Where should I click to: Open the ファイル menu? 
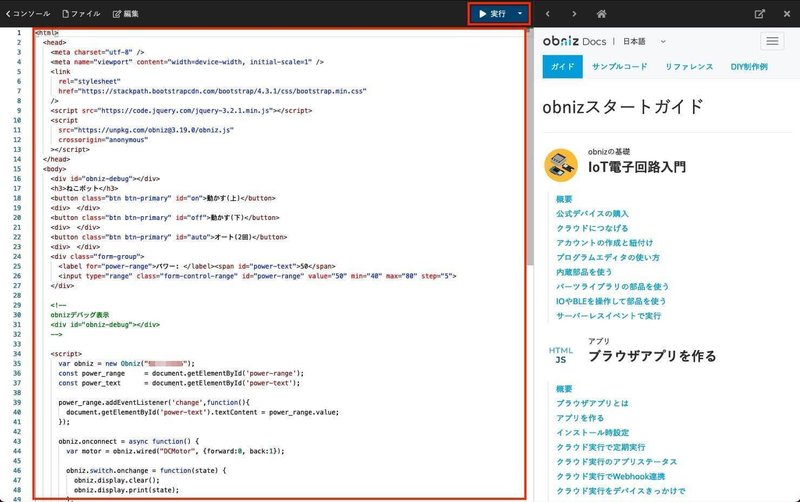point(81,14)
